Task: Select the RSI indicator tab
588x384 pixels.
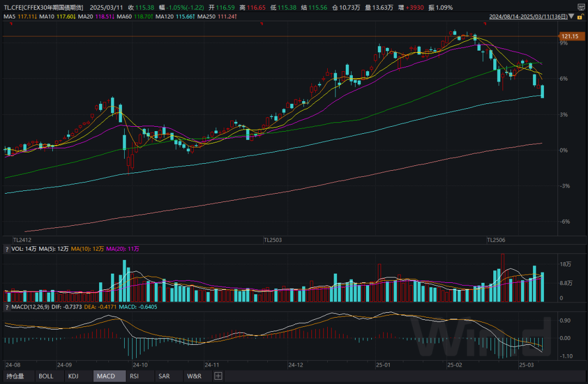Action: click(x=134, y=376)
